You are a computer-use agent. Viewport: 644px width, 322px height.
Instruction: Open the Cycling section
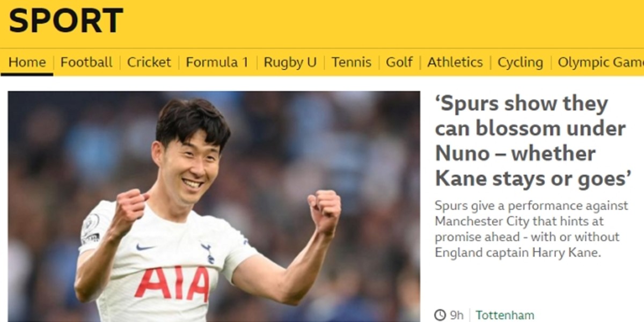pos(521,62)
